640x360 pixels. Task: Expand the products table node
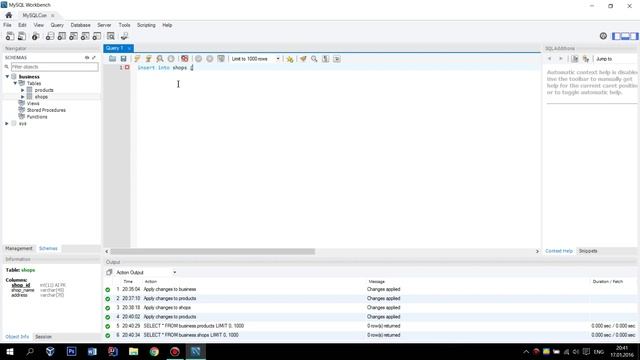[23, 90]
